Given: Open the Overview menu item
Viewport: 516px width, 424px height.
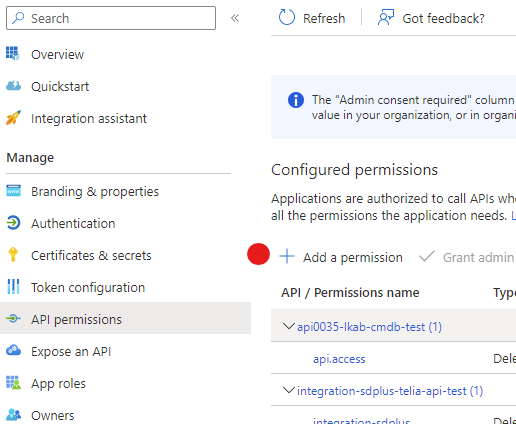Looking at the screenshot, I should pos(57,54).
